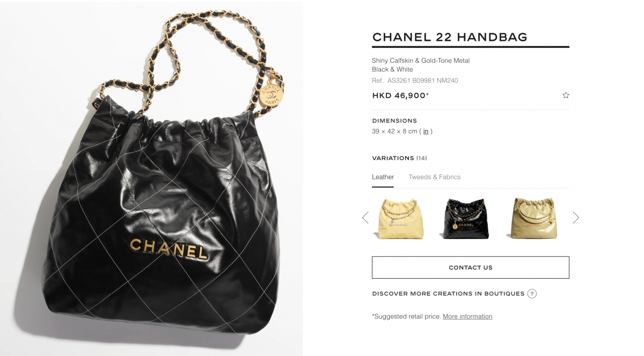Image resolution: width=644 pixels, height=356 pixels.
Task: Show previous variations with left arrow
Action: [x=365, y=217]
